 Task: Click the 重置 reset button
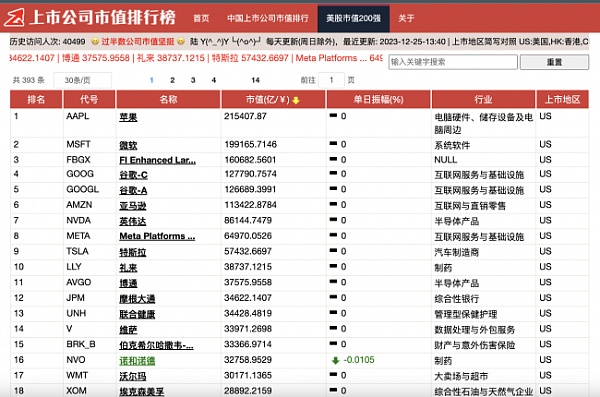tap(554, 62)
